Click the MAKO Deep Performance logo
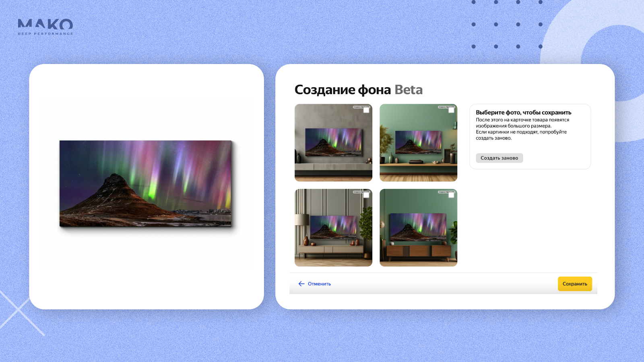Screen dimensions: 644x362 tap(45, 27)
